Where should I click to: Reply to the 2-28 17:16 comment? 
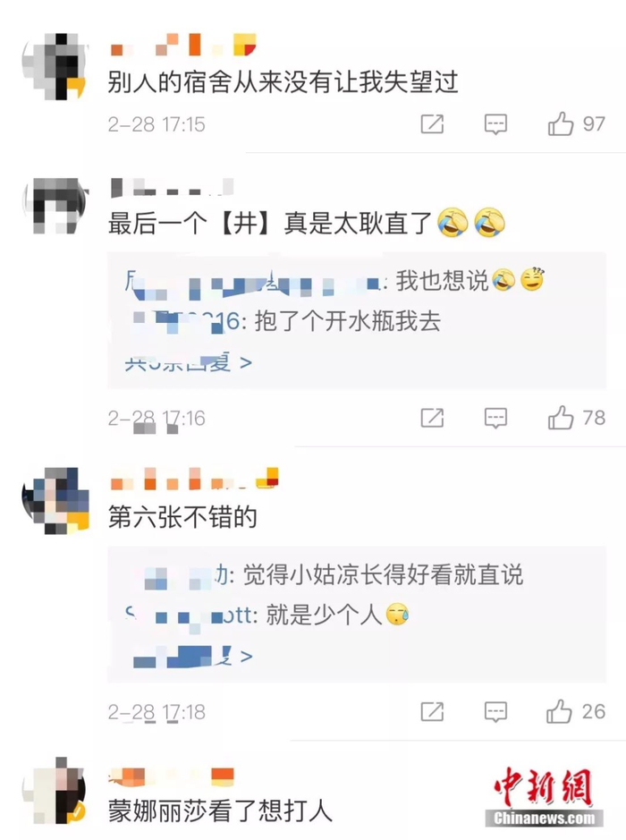pos(495,418)
